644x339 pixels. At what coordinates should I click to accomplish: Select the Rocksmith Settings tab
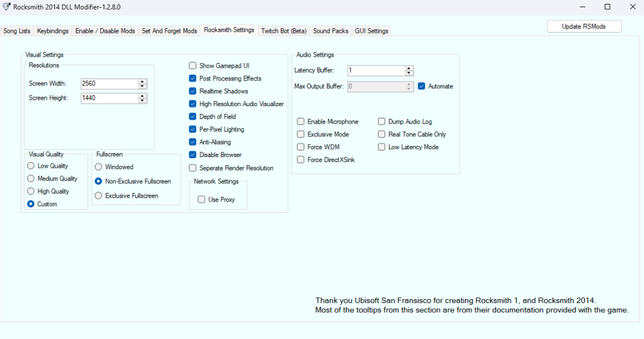coord(229,30)
